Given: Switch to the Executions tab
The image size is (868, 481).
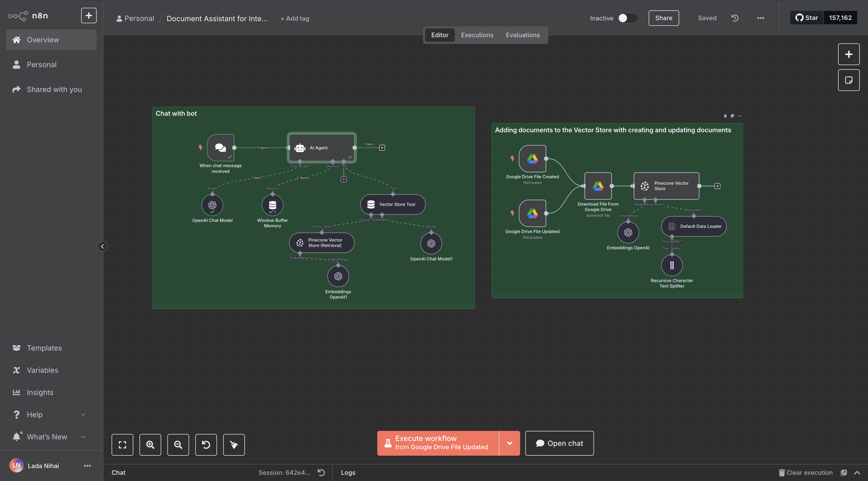Looking at the screenshot, I should 477,35.
